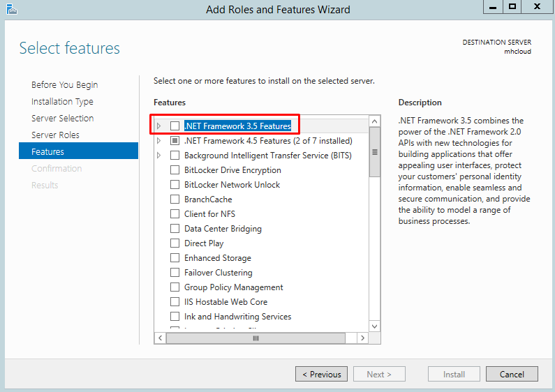Enable the Failover Clustering checkbox
The height and width of the screenshot is (392, 555).
click(175, 273)
